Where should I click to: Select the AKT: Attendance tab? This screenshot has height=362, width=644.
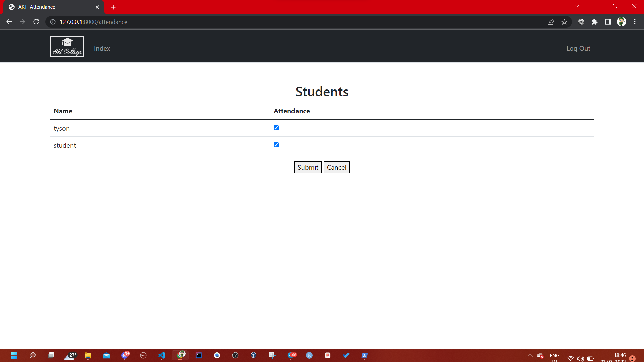tap(54, 7)
